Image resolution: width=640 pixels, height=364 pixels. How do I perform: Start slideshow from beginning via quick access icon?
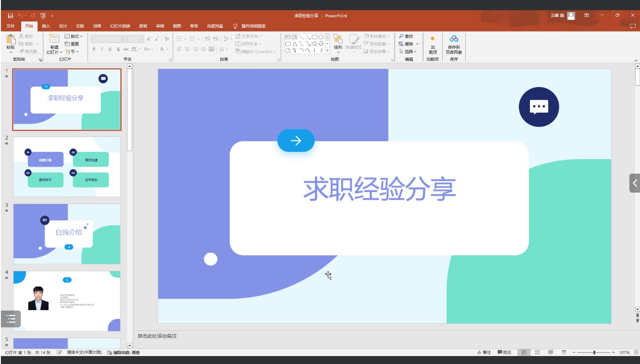43,15
